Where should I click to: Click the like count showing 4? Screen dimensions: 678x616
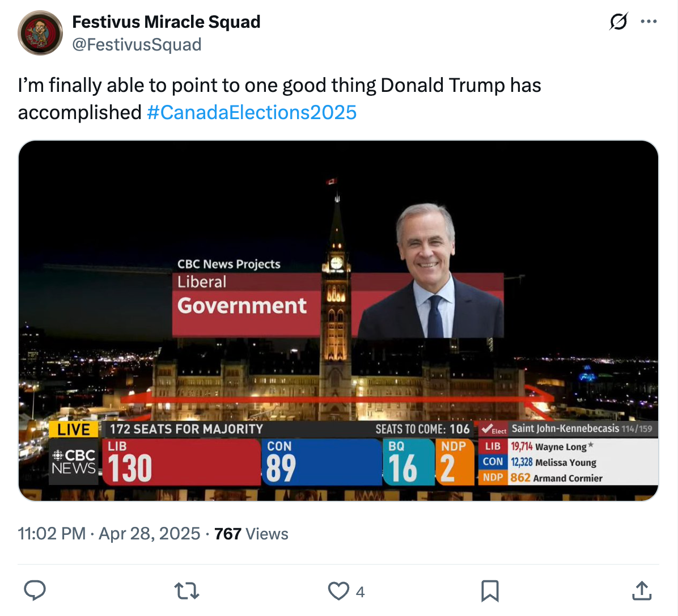coord(359,591)
